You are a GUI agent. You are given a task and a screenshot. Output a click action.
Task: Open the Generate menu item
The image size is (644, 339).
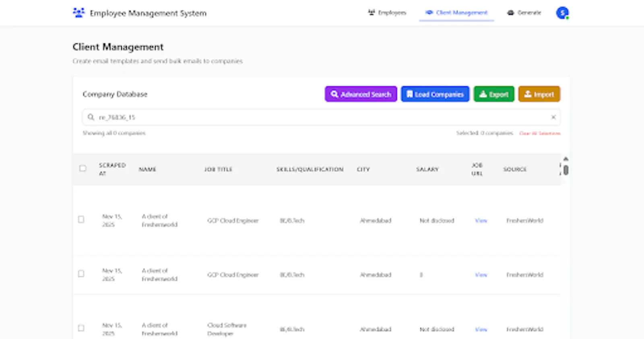point(524,12)
